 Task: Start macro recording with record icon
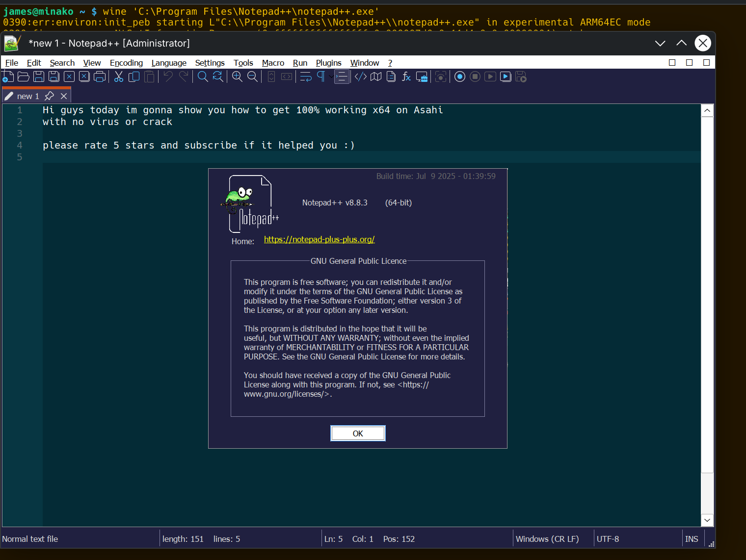460,76
